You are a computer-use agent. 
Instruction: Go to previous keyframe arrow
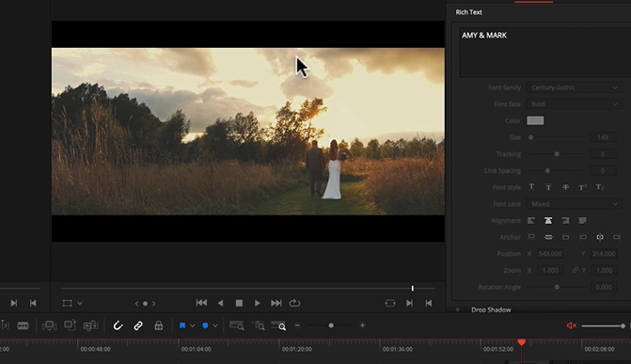click(x=136, y=304)
